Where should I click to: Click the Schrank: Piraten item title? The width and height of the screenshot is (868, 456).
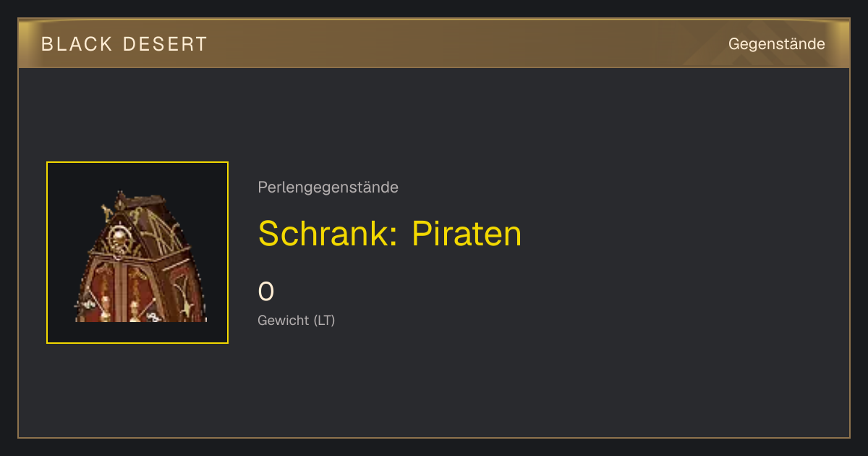(390, 234)
